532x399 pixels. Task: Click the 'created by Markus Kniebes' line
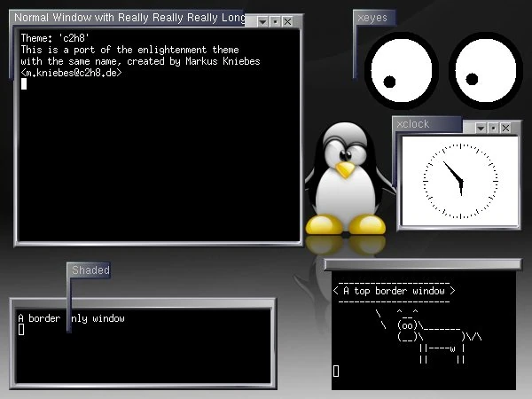point(193,61)
